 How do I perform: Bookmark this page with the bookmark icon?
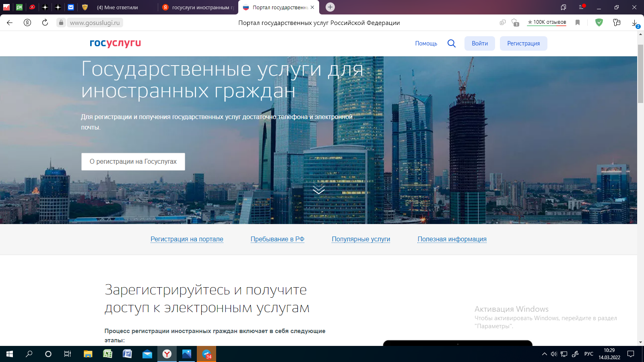[578, 23]
